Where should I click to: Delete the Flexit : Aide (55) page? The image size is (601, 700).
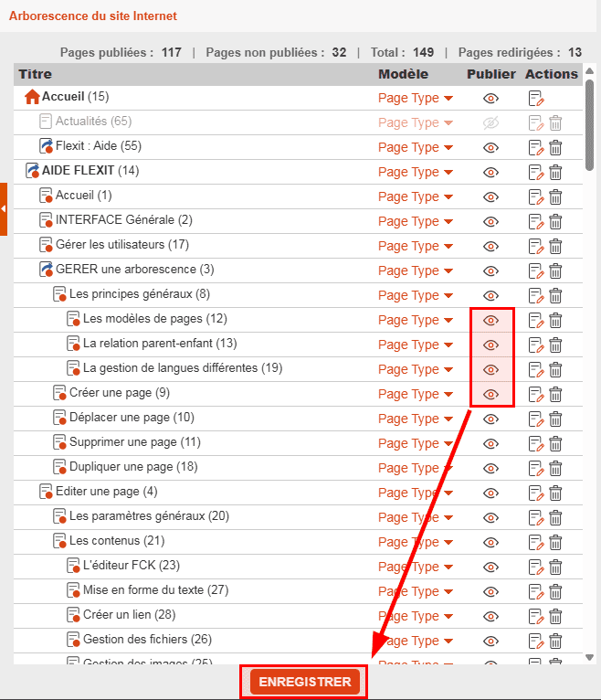tap(555, 147)
